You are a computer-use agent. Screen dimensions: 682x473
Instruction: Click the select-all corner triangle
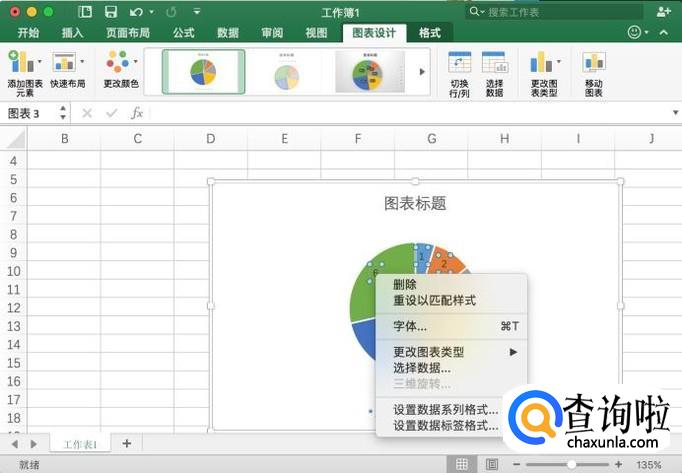click(16, 139)
